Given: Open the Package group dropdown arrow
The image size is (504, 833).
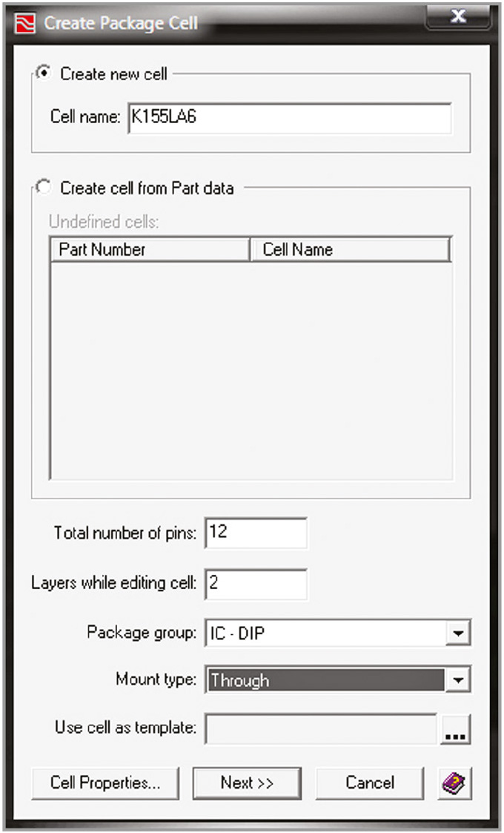Looking at the screenshot, I should (460, 634).
